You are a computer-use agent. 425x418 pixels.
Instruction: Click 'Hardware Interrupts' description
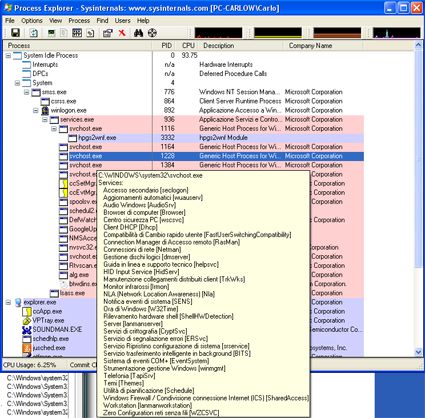(226, 65)
